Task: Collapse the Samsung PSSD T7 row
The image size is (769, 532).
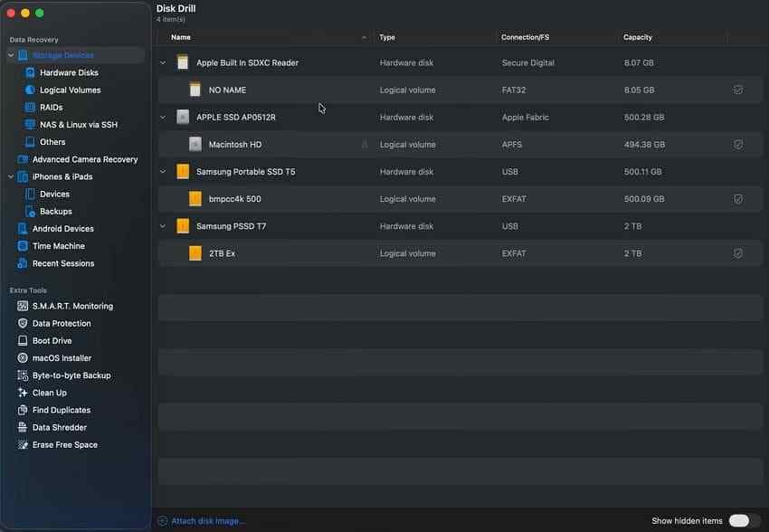Action: click(163, 226)
